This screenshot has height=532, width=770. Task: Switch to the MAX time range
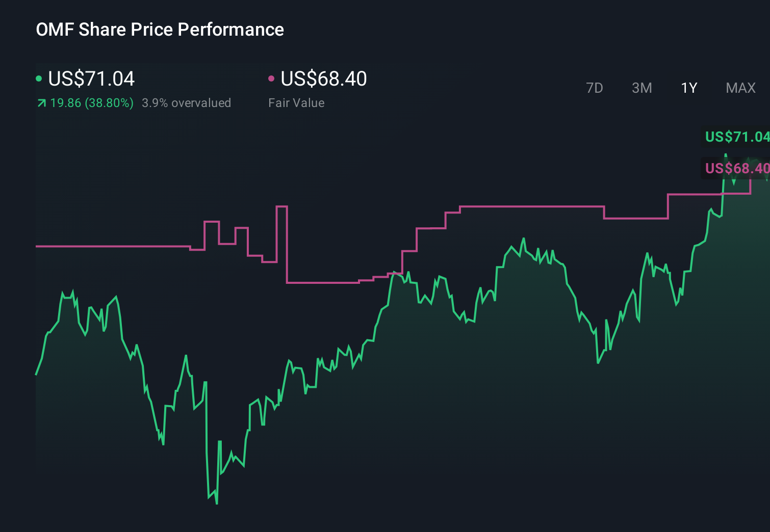click(x=740, y=88)
